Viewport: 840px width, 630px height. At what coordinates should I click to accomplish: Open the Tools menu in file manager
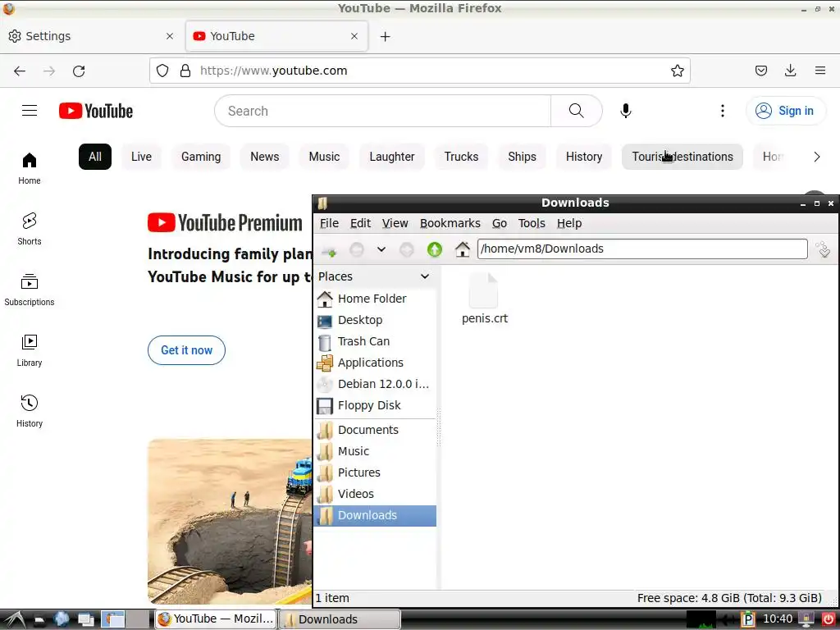[x=532, y=223]
